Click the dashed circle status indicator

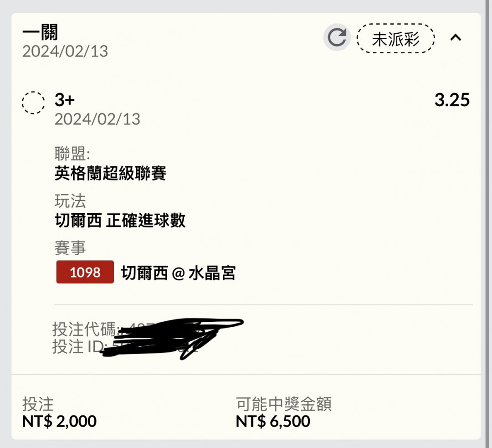33,103
